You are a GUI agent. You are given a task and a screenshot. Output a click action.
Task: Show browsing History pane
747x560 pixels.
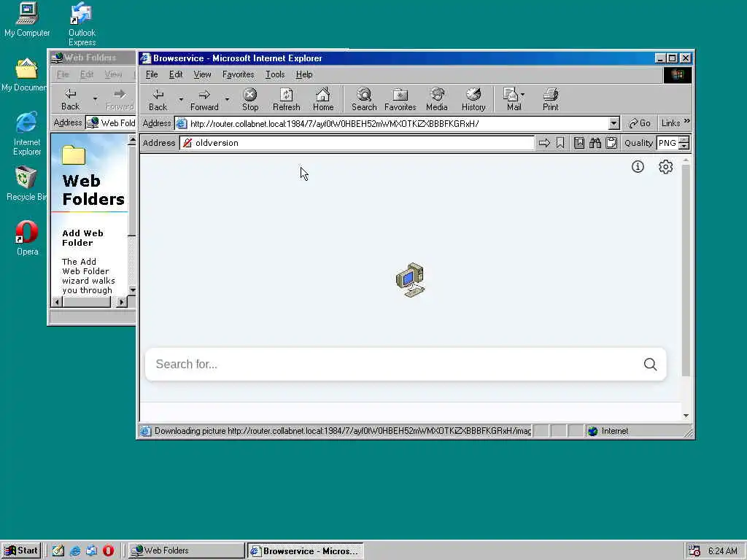(x=473, y=99)
